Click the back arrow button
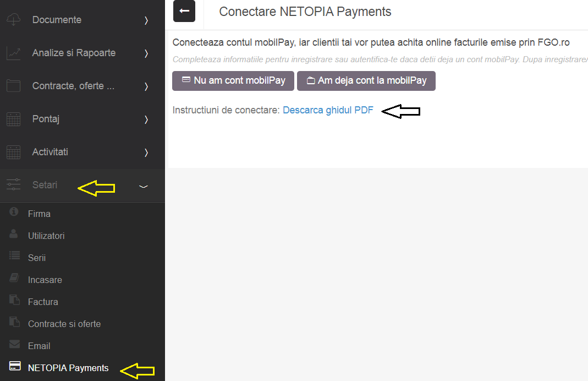This screenshot has height=381, width=588. (184, 11)
